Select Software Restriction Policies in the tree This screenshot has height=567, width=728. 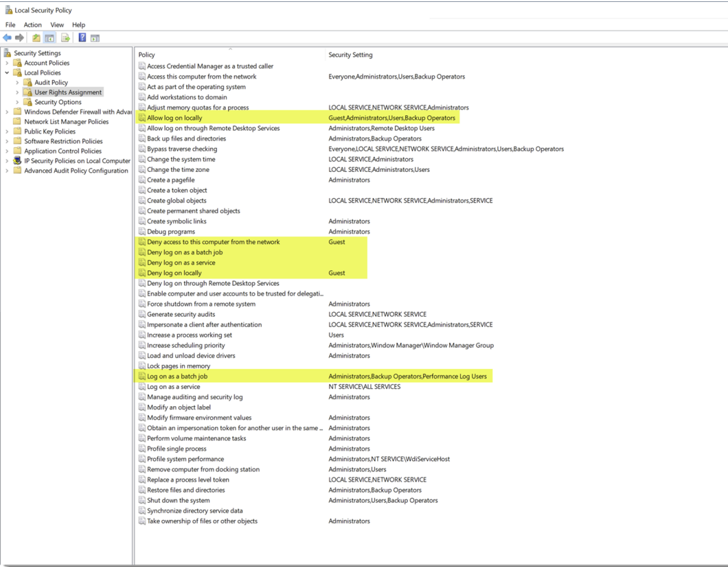point(63,141)
